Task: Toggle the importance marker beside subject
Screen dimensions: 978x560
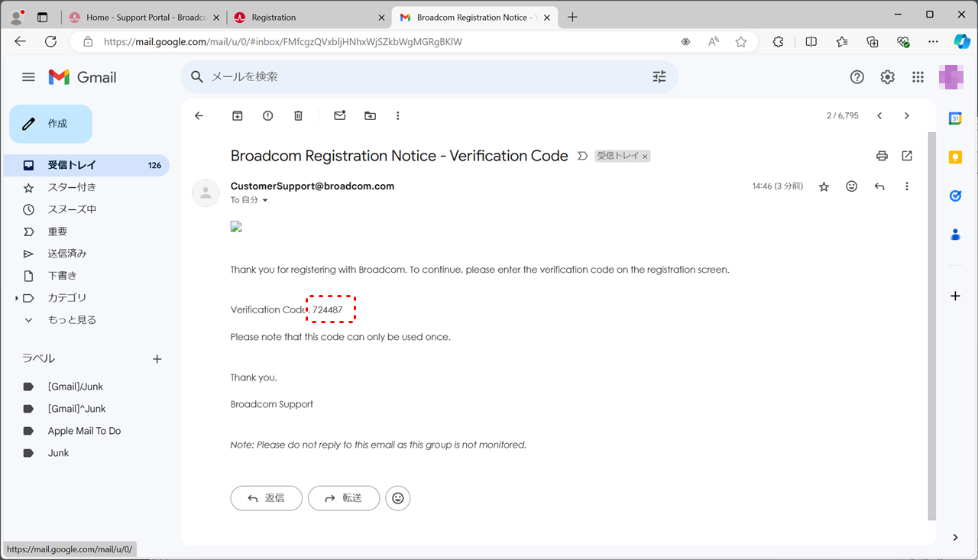Action: (x=582, y=156)
